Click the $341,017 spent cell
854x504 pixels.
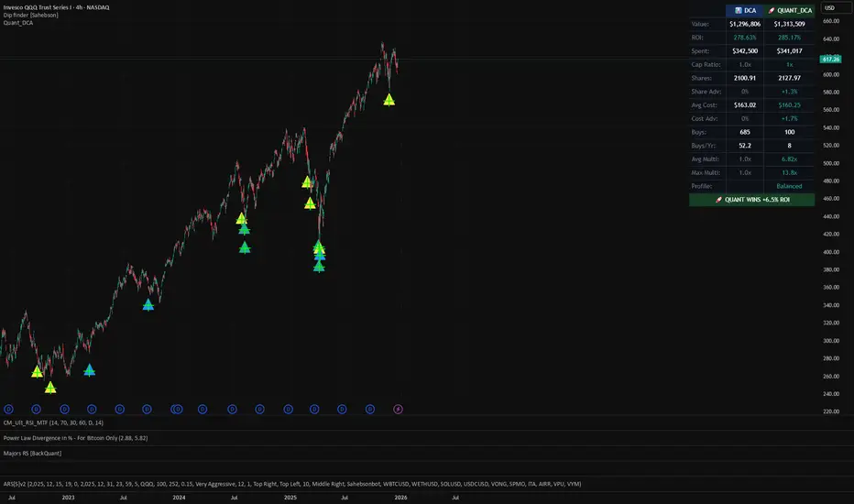point(789,51)
